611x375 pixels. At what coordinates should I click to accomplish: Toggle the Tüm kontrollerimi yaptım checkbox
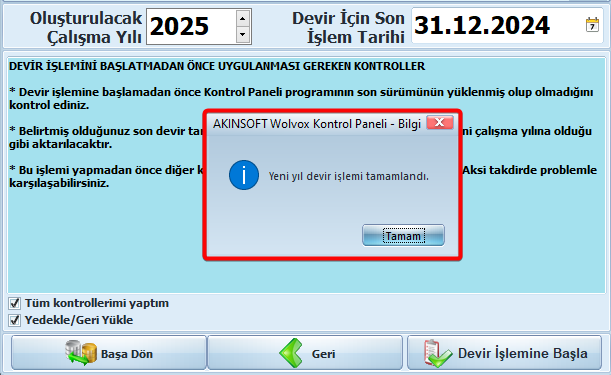(x=15, y=303)
